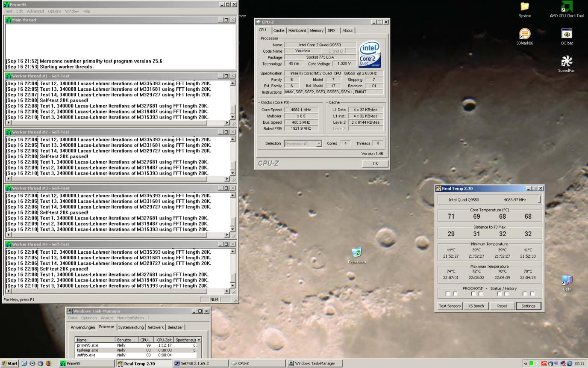The image size is (588, 368).
Task: Click SpeedFan tray icon showing 40
Action: coord(556,363)
